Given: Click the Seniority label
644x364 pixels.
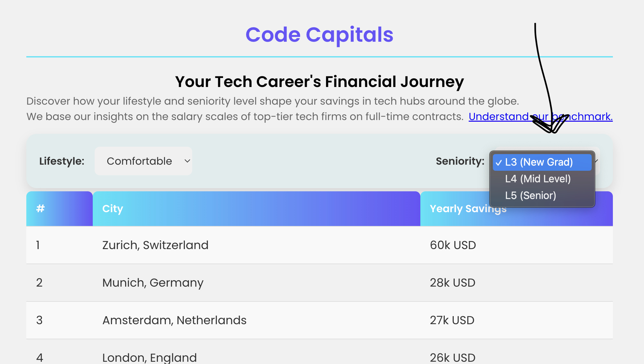Looking at the screenshot, I should point(459,161).
